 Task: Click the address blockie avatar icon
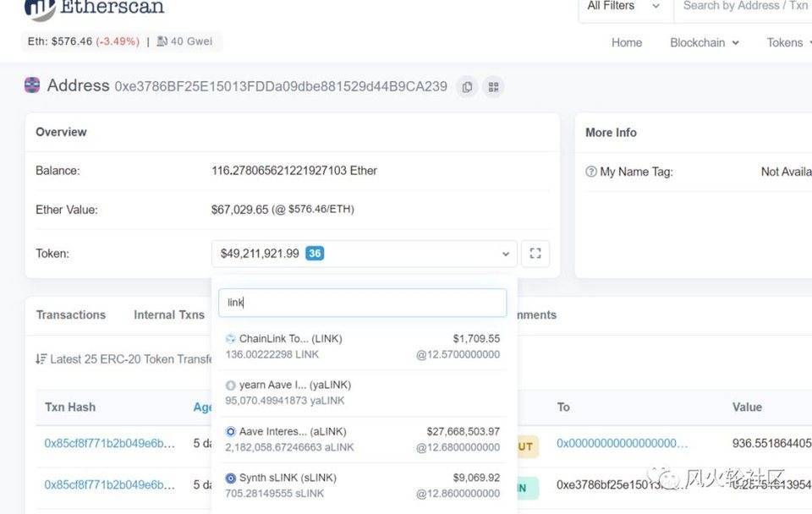point(32,85)
